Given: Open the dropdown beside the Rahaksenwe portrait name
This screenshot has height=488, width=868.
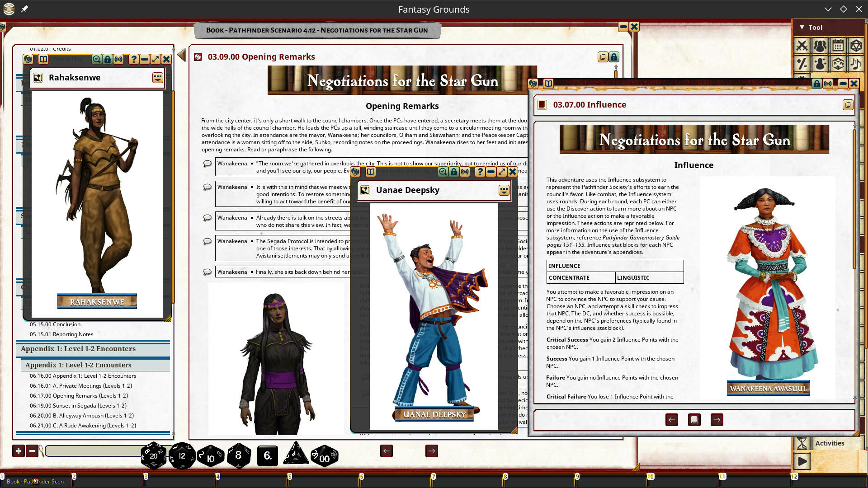Looking at the screenshot, I should coord(157,78).
